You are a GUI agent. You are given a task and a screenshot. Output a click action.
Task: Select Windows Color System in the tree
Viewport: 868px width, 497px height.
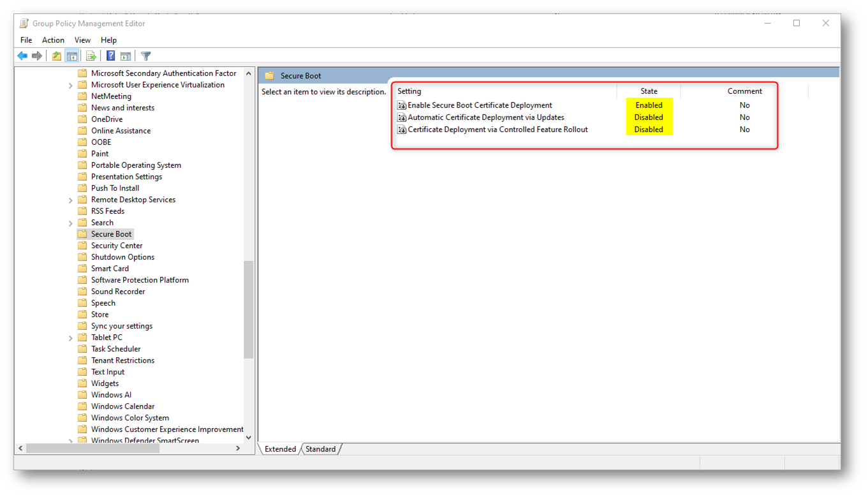click(x=130, y=418)
